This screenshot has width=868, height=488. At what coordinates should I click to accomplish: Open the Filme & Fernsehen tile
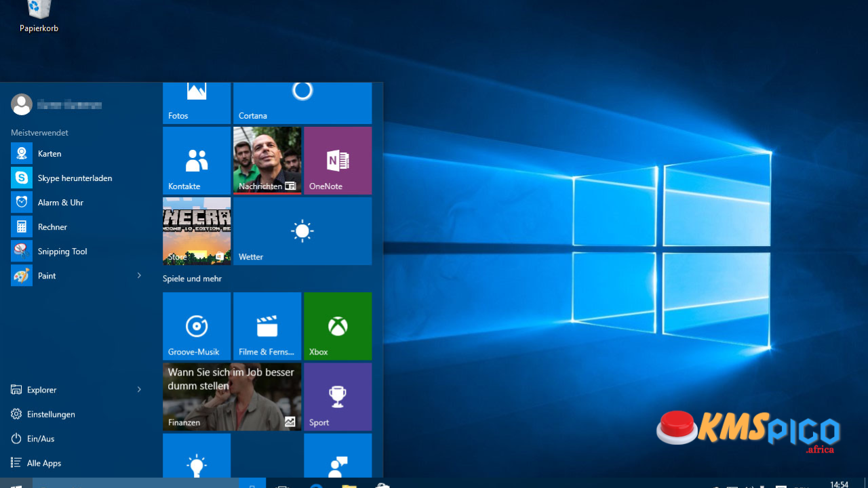click(267, 326)
